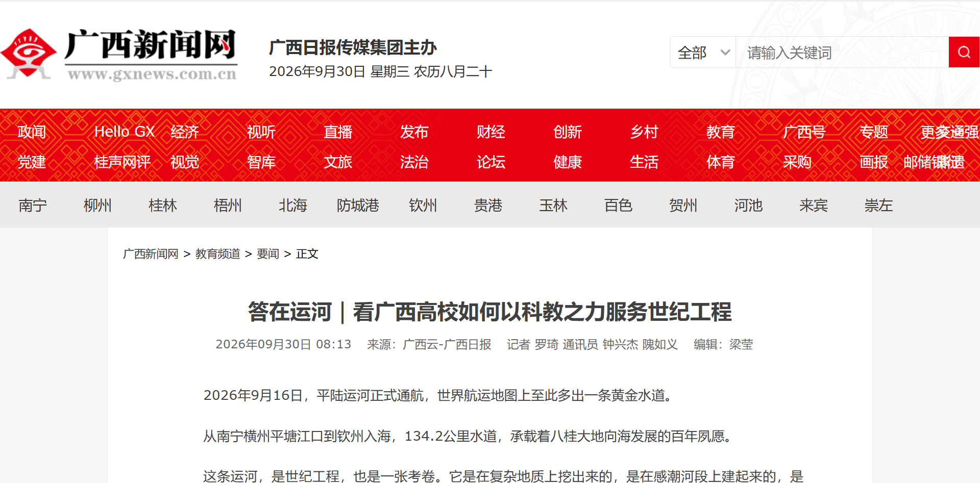Expand the 全部 search category dropdown
Image resolution: width=980 pixels, height=483 pixels.
[703, 52]
